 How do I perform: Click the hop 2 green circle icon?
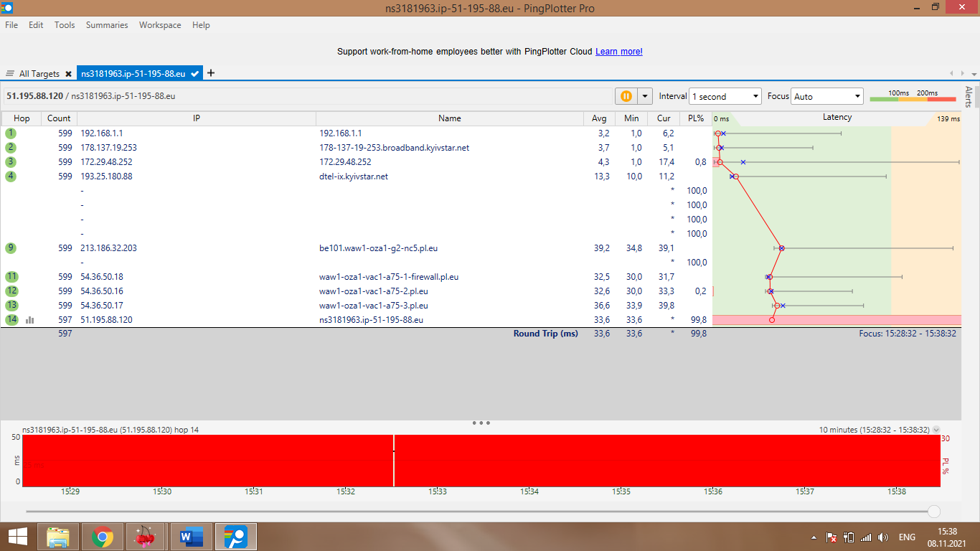coord(11,147)
